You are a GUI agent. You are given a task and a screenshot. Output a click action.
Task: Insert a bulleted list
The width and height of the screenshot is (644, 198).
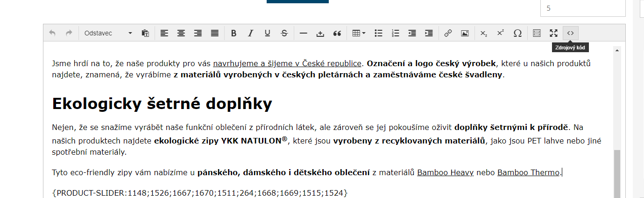[379, 33]
